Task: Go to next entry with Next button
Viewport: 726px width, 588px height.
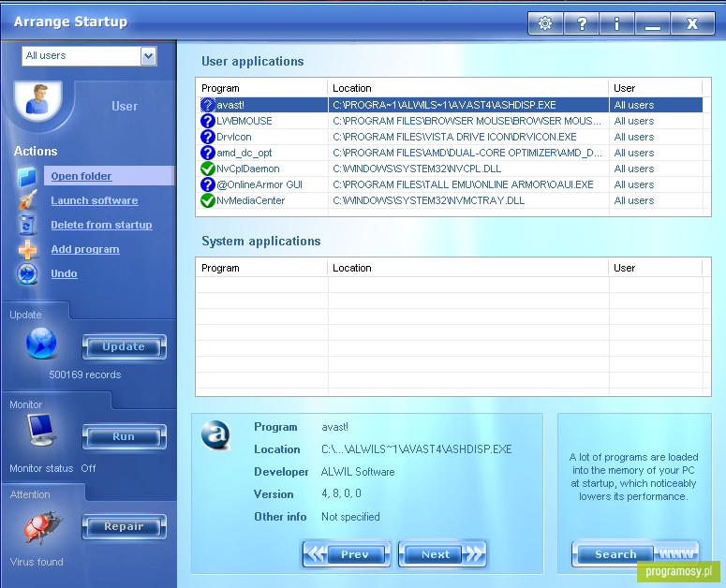Action: pos(443,553)
